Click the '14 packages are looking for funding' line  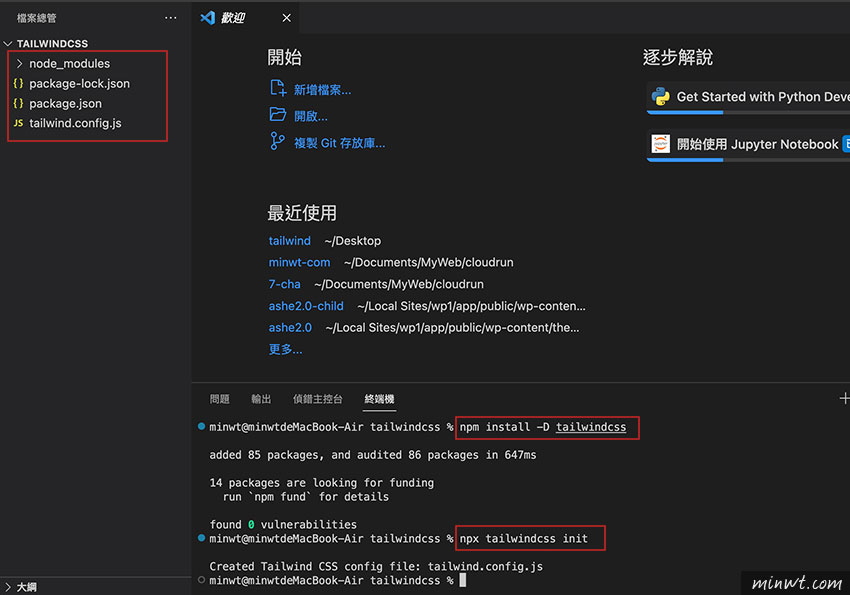pos(321,482)
